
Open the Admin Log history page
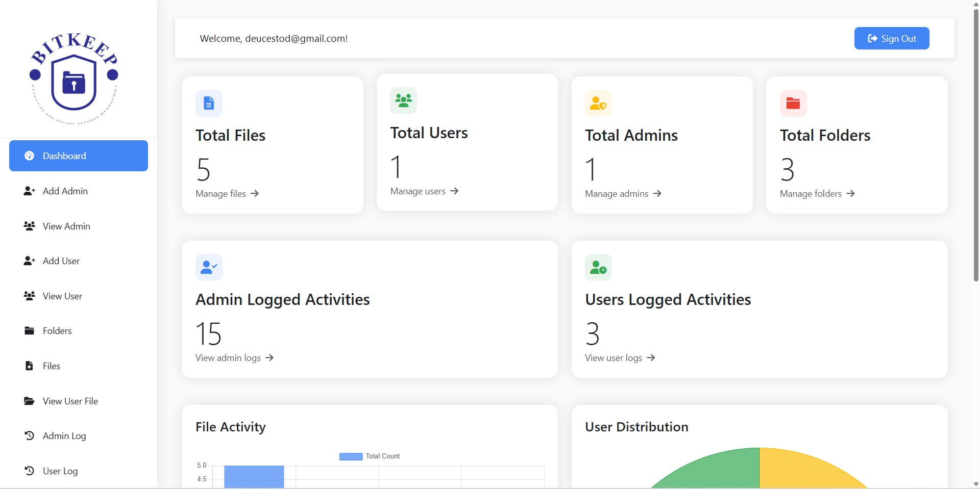tap(64, 436)
